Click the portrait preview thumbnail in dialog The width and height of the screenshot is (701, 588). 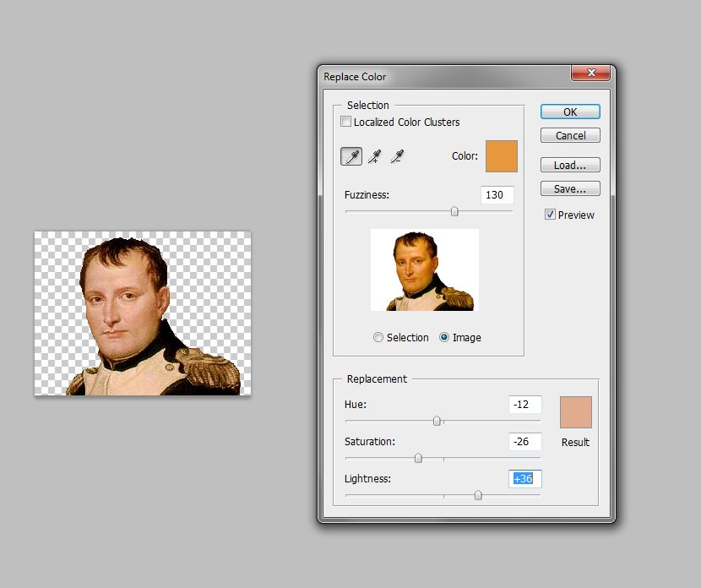point(425,270)
